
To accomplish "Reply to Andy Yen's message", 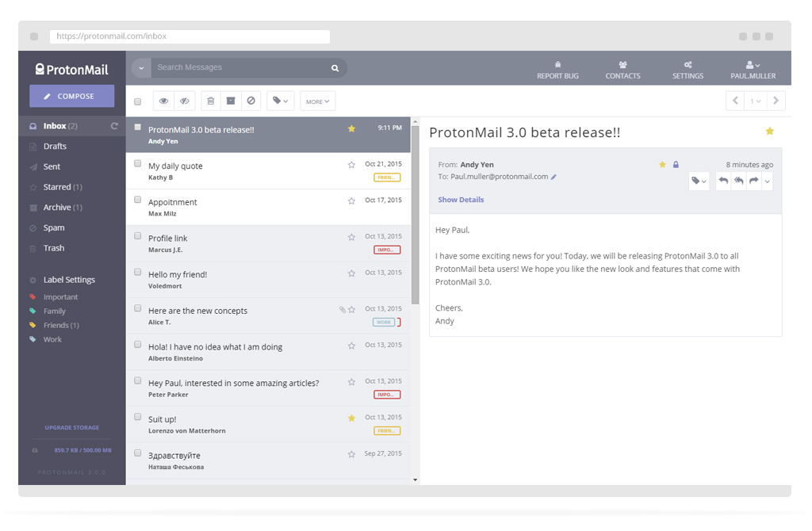I will [722, 181].
